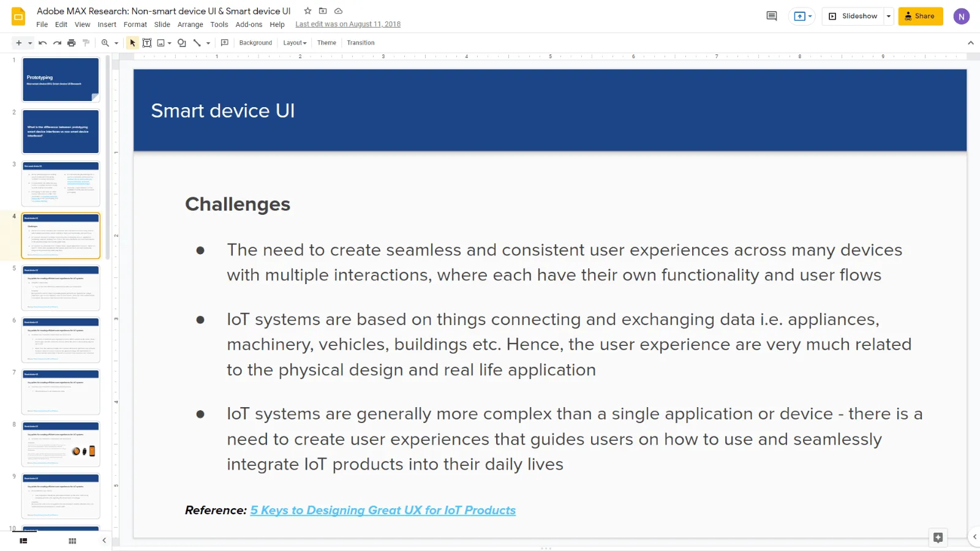Open the Format menu
Image resolution: width=980 pixels, height=551 pixels.
tap(135, 24)
